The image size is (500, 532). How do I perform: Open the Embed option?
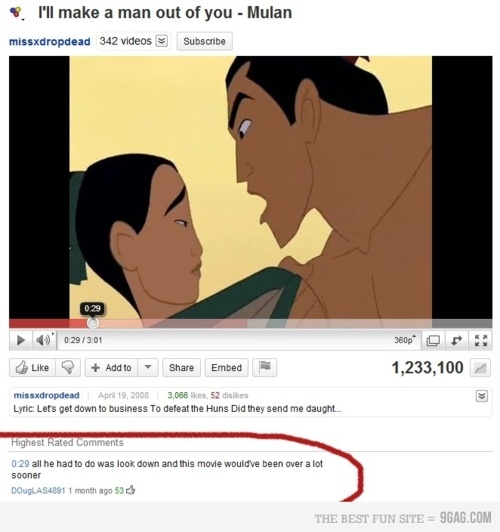[x=227, y=367]
